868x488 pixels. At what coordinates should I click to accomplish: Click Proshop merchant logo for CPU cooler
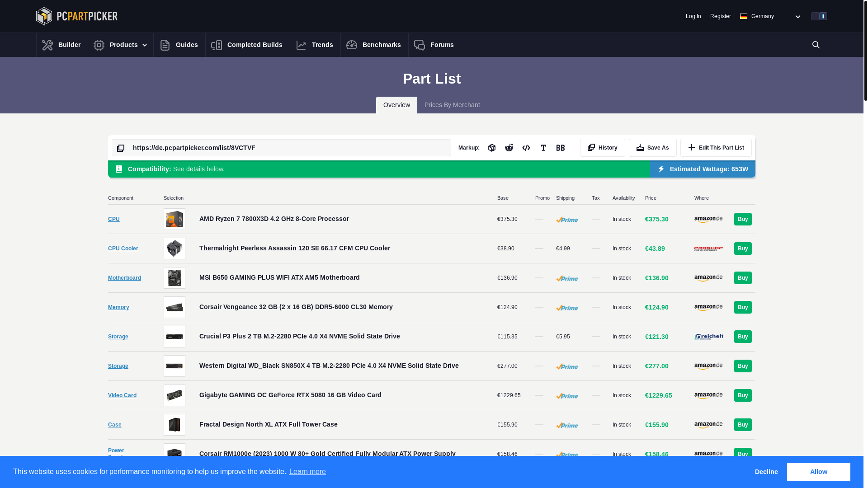click(708, 249)
